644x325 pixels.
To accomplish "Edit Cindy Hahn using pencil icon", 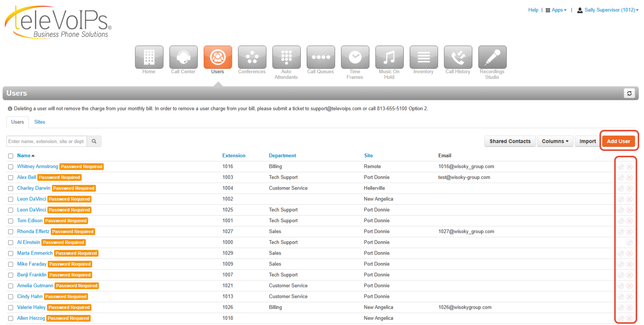I will click(621, 296).
